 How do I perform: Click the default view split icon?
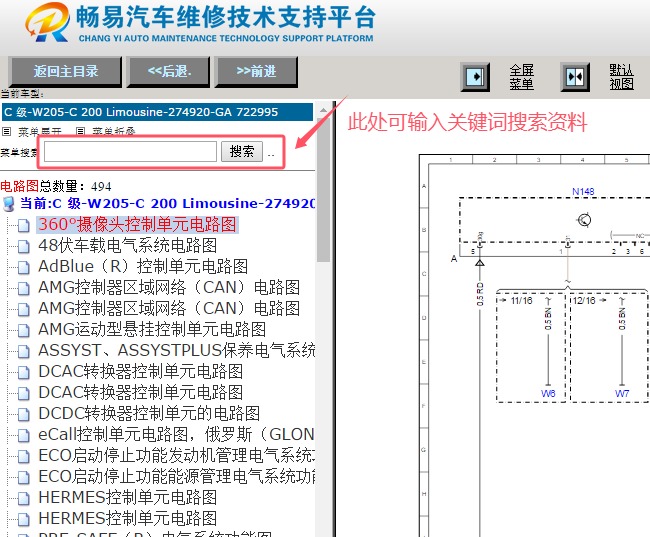coord(575,77)
